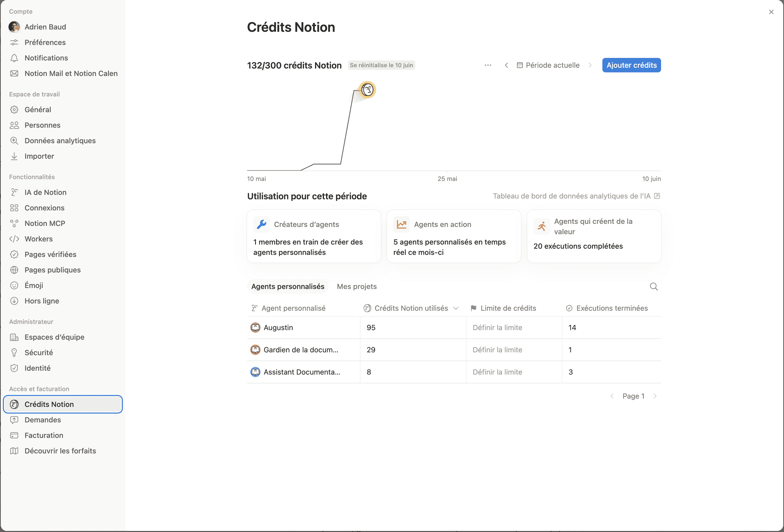Screen dimensions: 784x532
Task: Click the search magnifier above the agents table
Action: 654,287
